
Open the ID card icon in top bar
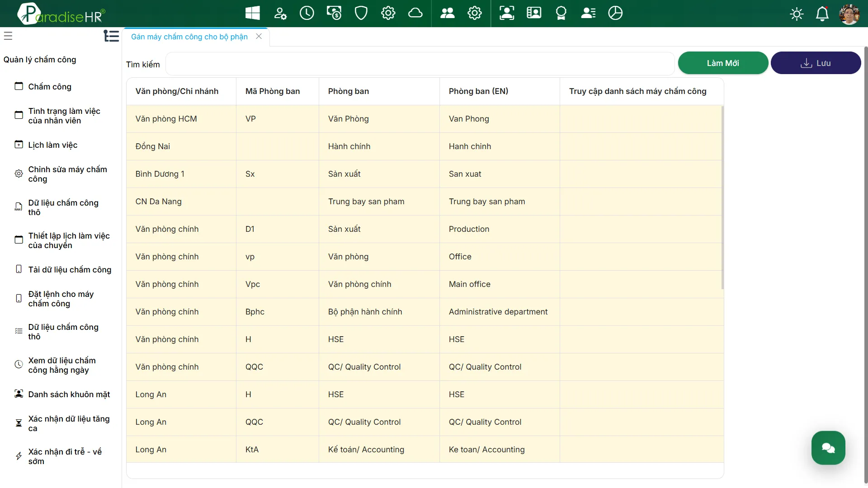pyautogui.click(x=534, y=13)
